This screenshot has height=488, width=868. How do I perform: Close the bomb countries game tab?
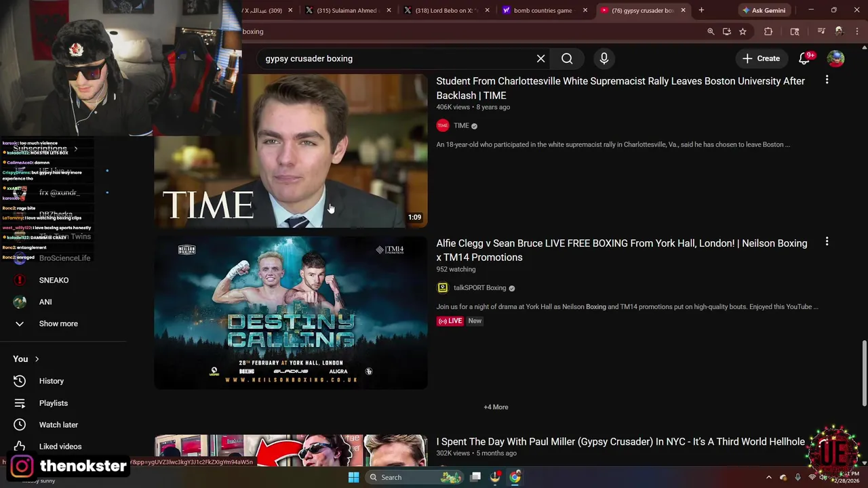[585, 10]
